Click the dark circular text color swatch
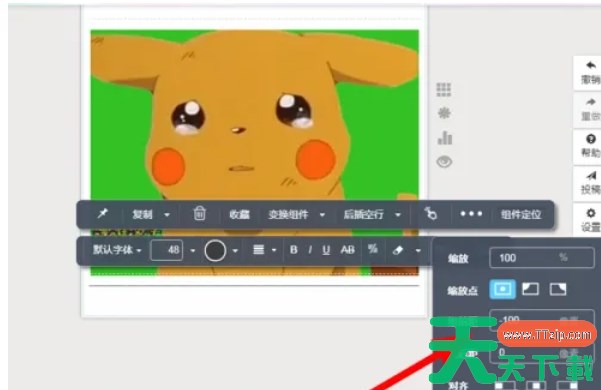 click(x=215, y=250)
